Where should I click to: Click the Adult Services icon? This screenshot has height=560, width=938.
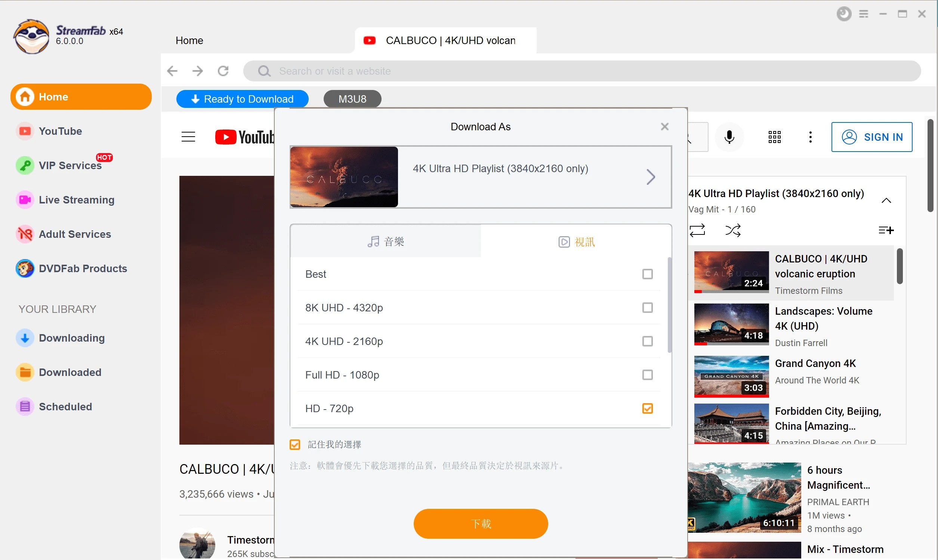pyautogui.click(x=25, y=234)
